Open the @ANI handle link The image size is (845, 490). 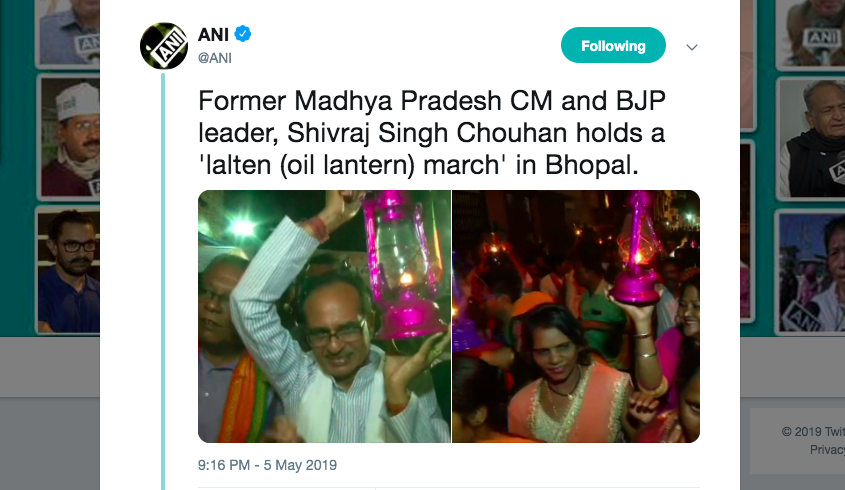(215, 57)
